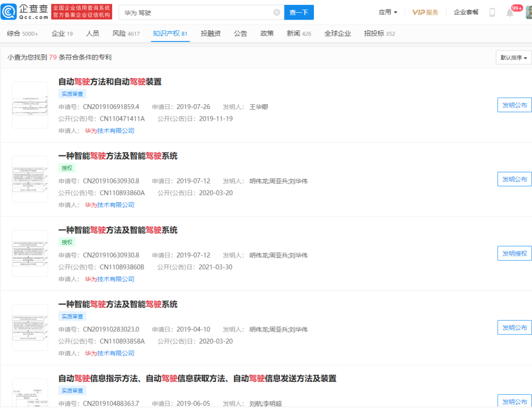Open the user avatar in header
The height and width of the screenshot is (408, 532).
(529, 12)
